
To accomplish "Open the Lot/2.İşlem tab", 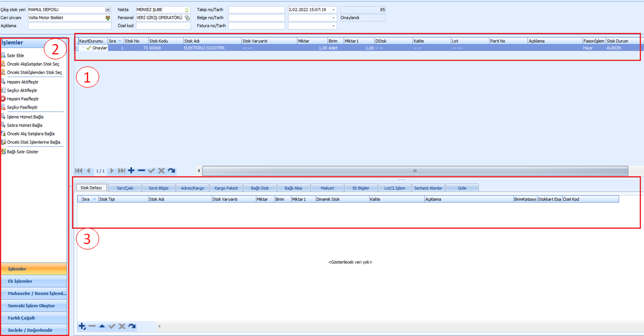I will tap(394, 188).
